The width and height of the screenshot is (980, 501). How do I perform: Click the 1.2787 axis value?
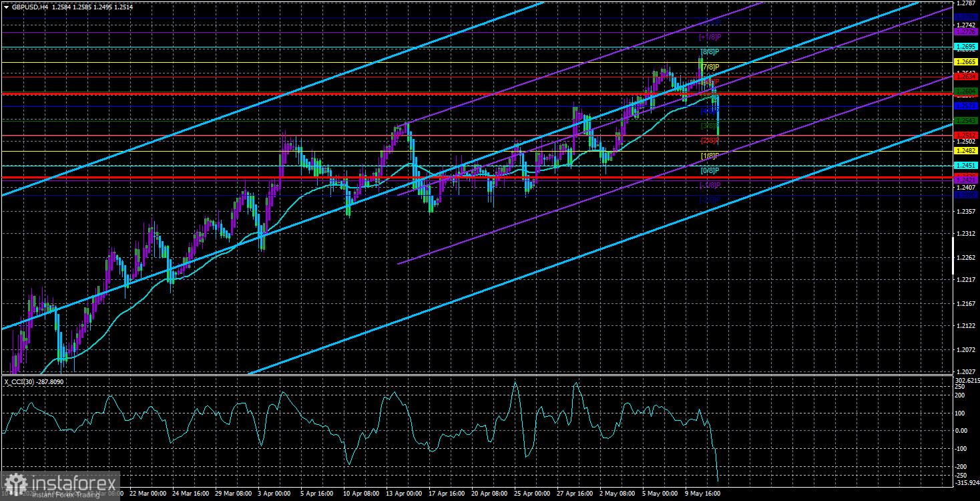tap(967, 3)
